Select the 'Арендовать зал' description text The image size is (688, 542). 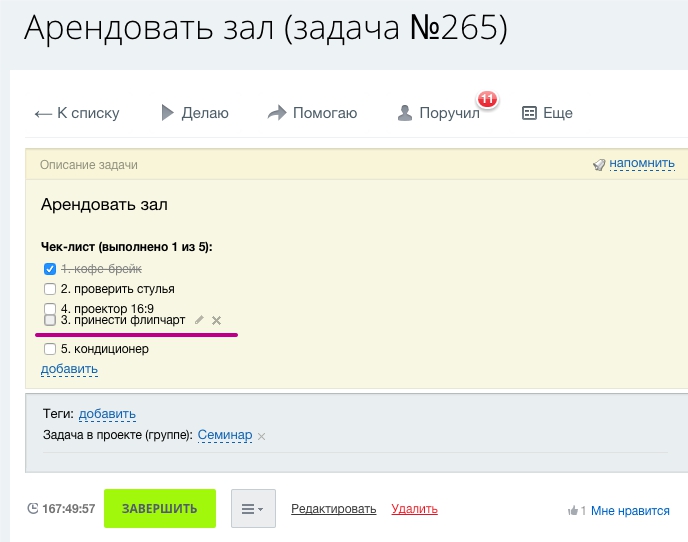click(x=104, y=205)
